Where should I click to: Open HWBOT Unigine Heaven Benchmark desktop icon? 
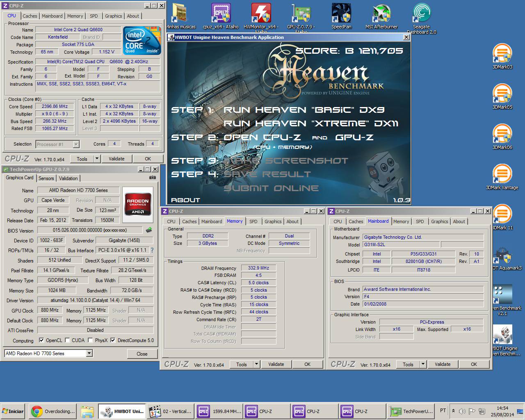[x=506, y=340]
